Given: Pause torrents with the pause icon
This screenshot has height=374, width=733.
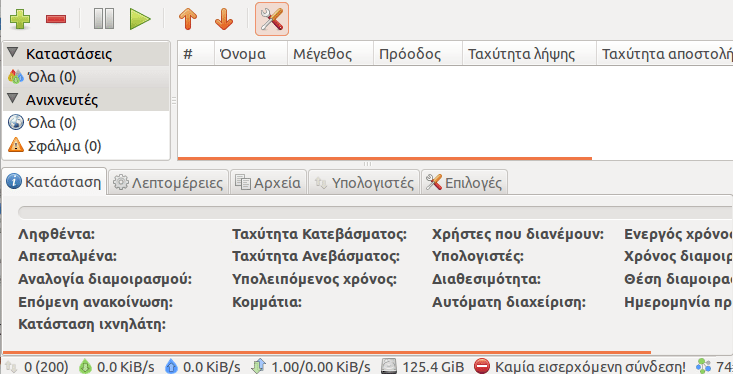Looking at the screenshot, I should point(104,19).
